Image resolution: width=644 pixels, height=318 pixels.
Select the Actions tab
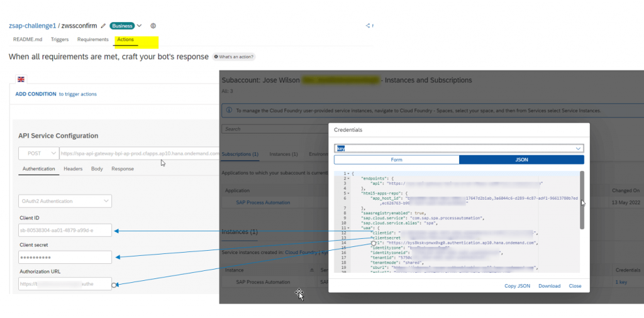pyautogui.click(x=125, y=40)
